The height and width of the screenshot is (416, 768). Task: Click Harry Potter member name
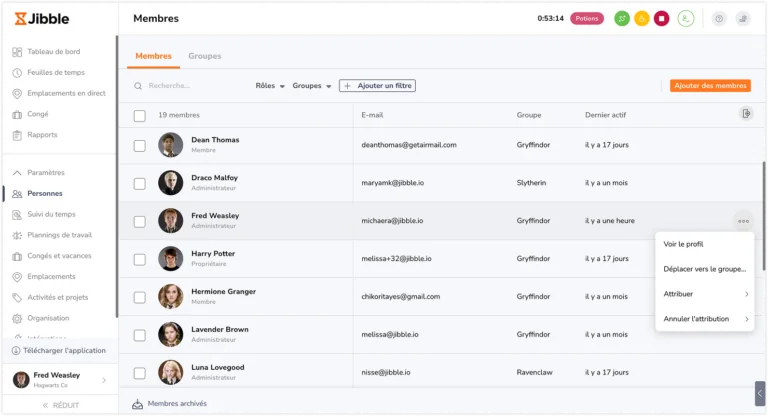click(x=213, y=254)
